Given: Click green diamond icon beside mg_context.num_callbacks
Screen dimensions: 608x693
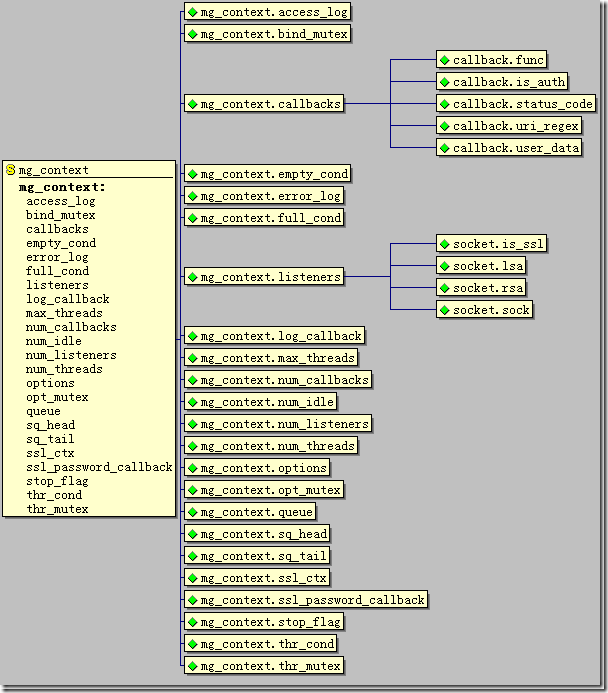Looking at the screenshot, I should click(x=193, y=380).
